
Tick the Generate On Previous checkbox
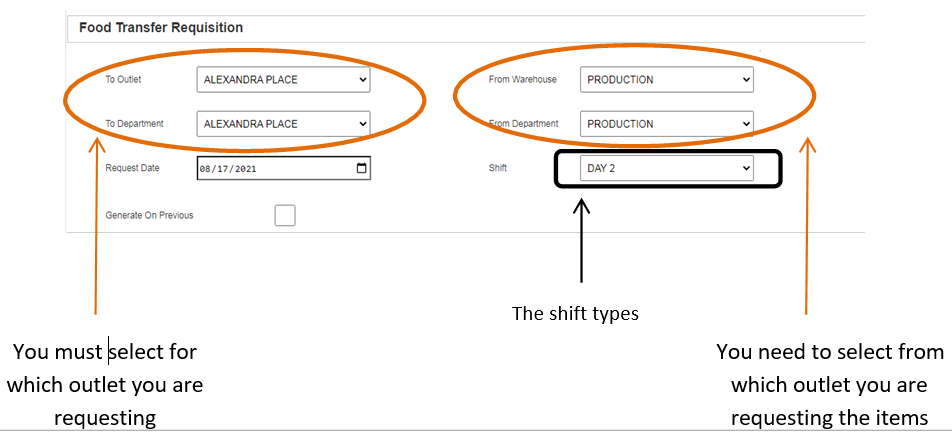285,215
